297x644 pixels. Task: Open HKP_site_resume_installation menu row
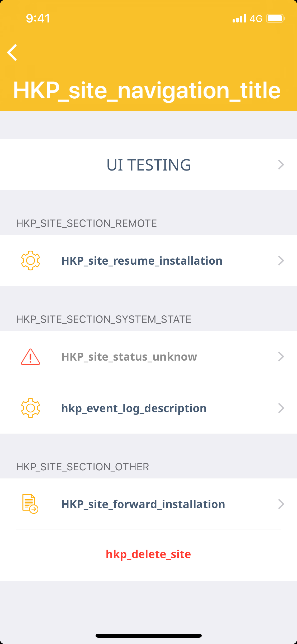[x=142, y=261]
